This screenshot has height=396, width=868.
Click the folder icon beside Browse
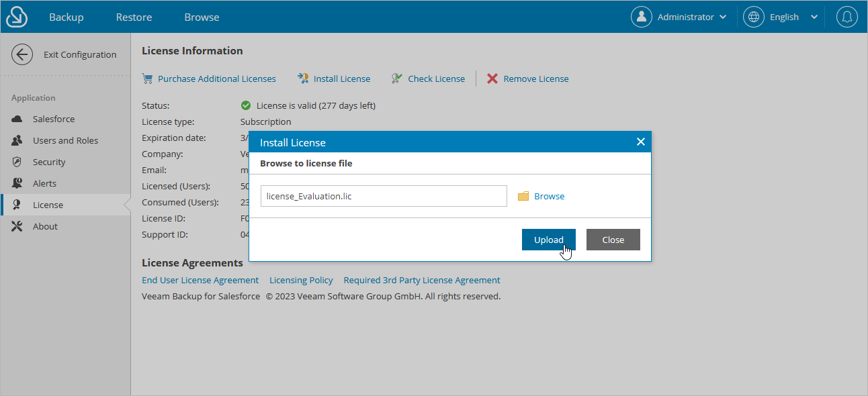523,196
